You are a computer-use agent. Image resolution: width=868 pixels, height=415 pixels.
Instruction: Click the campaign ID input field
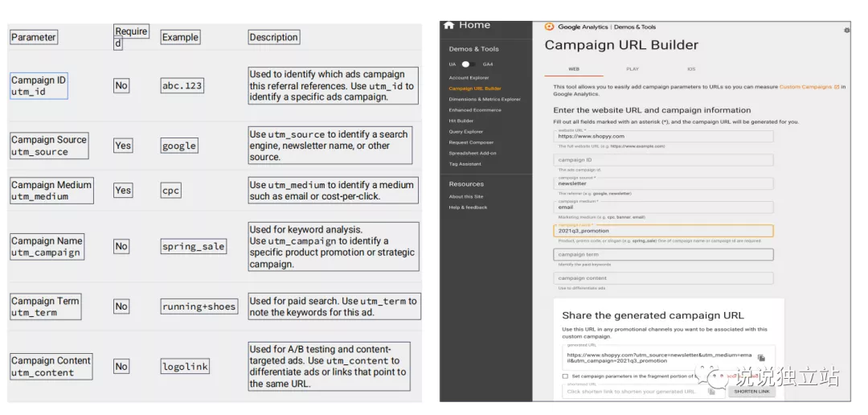tap(663, 160)
